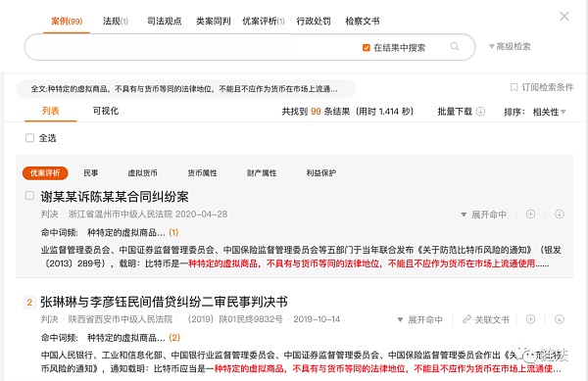Switch to 可视化 view tab
This screenshot has width=588, height=381.
coord(106,111)
